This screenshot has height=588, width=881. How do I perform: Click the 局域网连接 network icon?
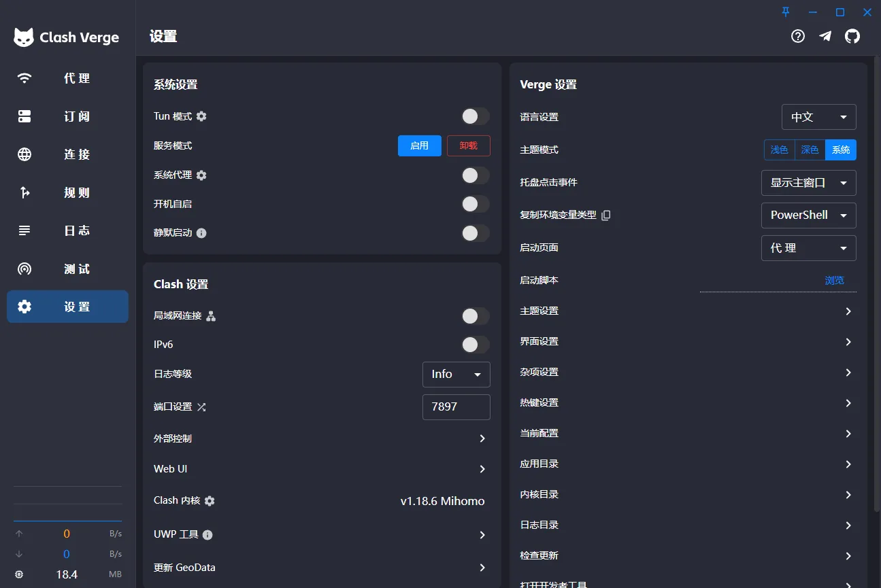[211, 316]
